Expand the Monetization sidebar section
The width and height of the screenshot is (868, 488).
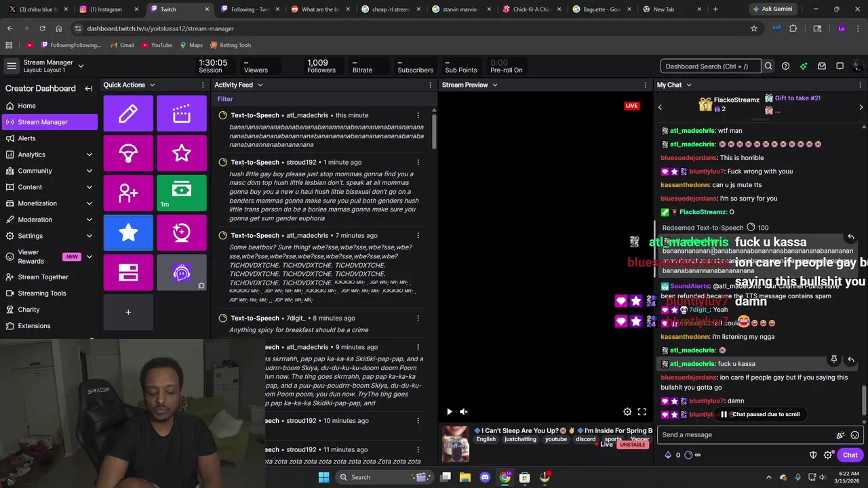(x=89, y=203)
